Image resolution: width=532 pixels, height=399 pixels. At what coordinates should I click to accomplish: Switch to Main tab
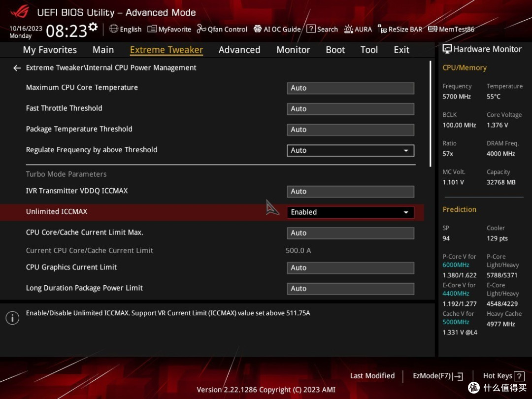pos(103,50)
